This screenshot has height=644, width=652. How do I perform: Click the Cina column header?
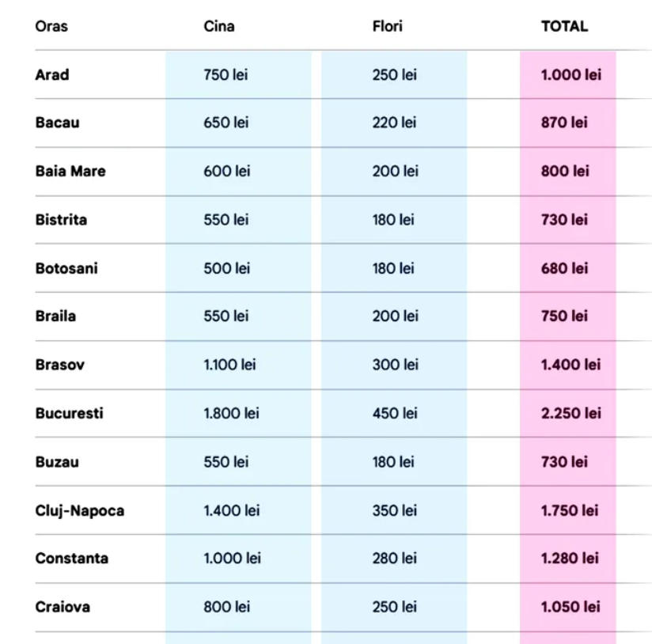tap(219, 26)
